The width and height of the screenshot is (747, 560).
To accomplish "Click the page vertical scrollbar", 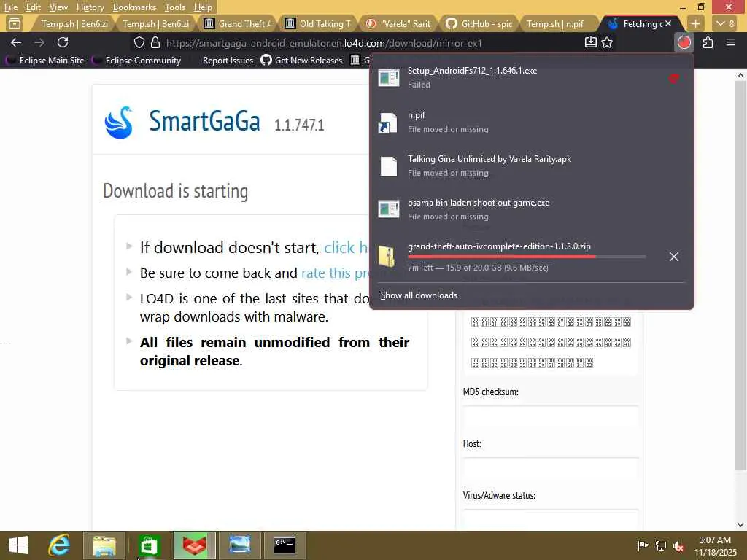I will click(740, 276).
